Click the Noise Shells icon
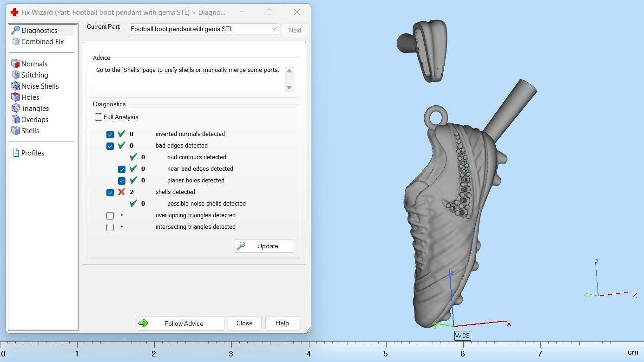 tap(16, 86)
